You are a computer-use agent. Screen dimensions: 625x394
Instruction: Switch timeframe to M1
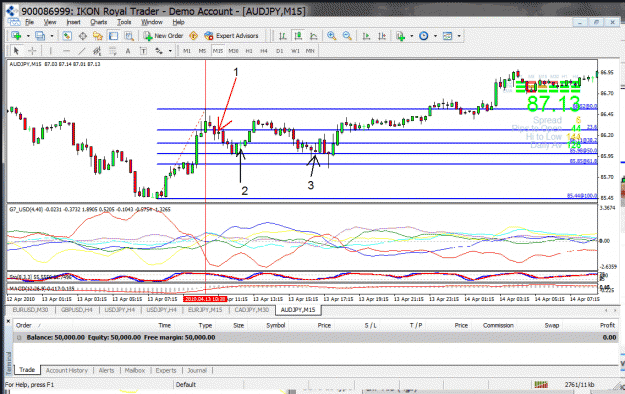pos(187,51)
